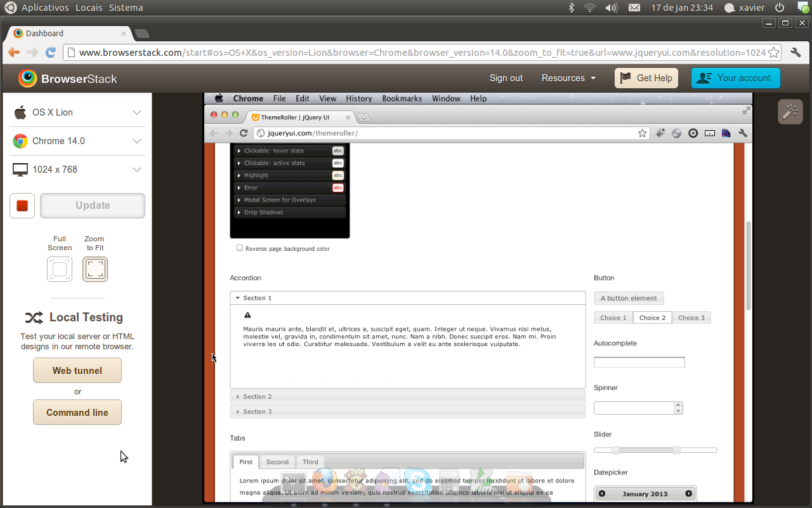Bookmark page with the star icon

(774, 53)
